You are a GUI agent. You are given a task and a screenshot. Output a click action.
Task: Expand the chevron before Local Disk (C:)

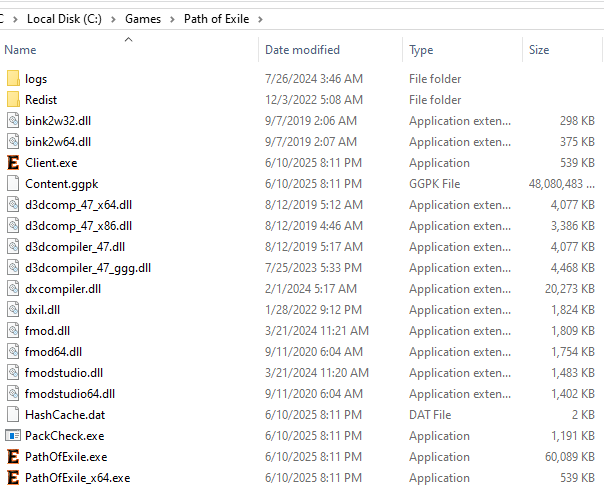click(x=15, y=19)
